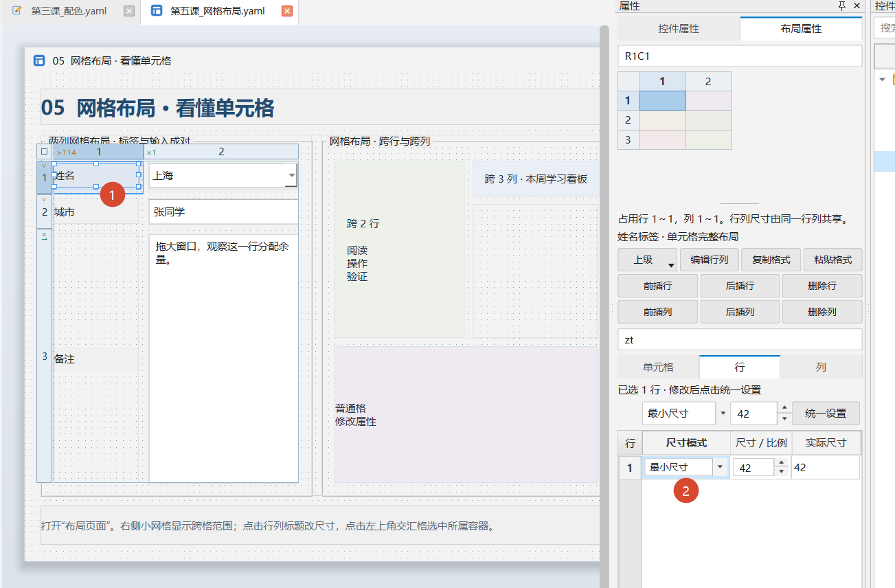The width and height of the screenshot is (895, 588).
Task: Select row header 2 of the design grid
Action: pos(45,212)
